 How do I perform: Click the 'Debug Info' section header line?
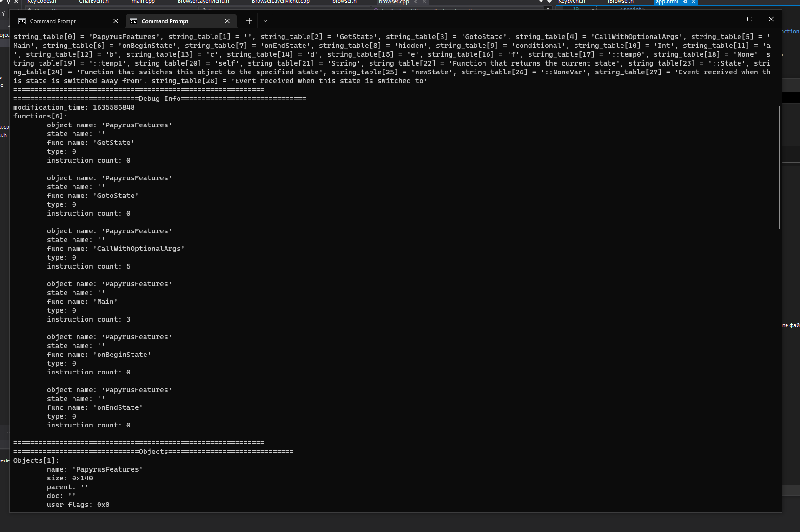click(159, 99)
